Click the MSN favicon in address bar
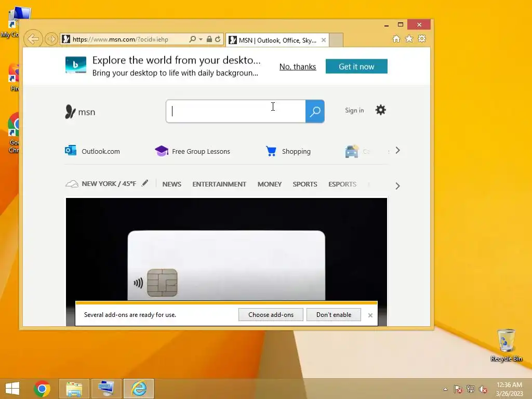This screenshot has width=532, height=399. click(66, 39)
